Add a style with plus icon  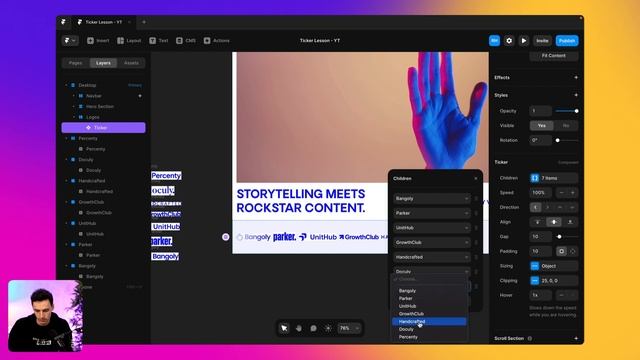pos(576,95)
